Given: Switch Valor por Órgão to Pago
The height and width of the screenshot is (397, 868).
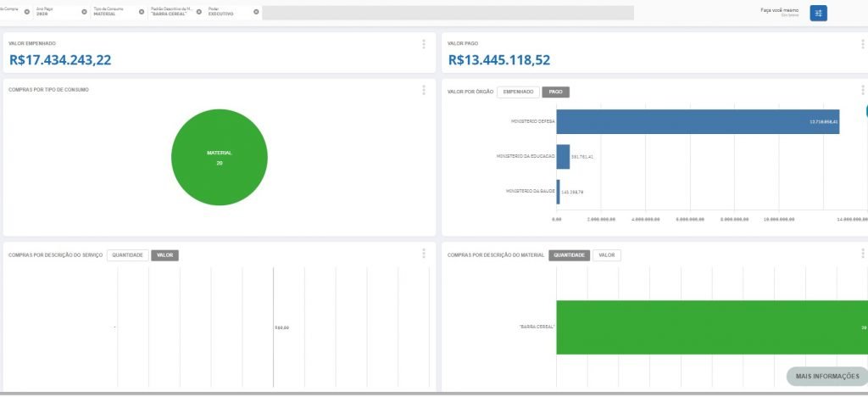Looking at the screenshot, I should click(x=555, y=92).
